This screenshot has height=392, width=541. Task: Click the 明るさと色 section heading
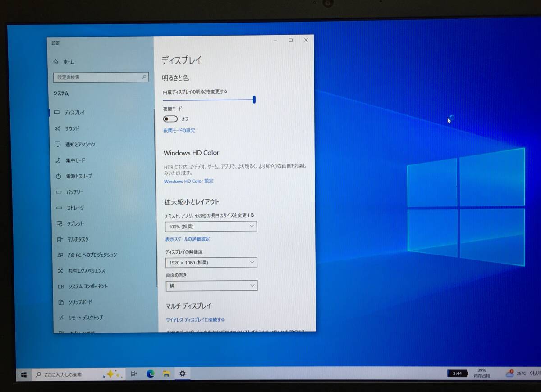pos(176,78)
